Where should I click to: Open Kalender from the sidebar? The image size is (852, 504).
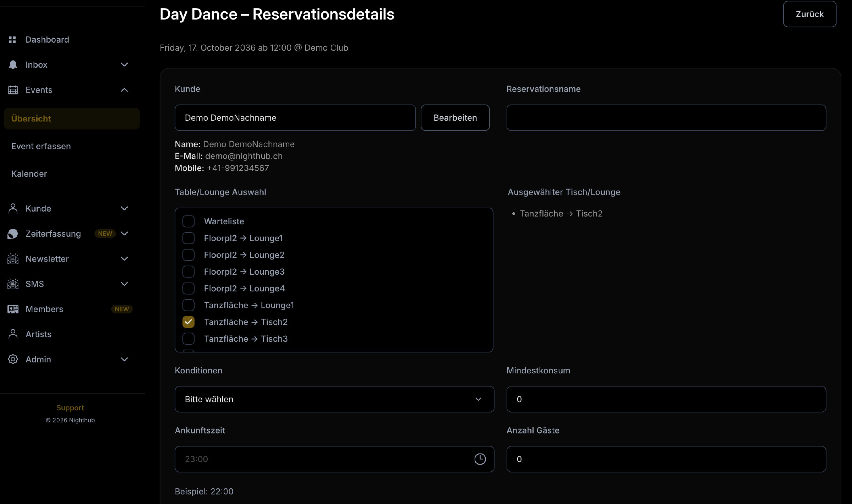[x=29, y=174]
